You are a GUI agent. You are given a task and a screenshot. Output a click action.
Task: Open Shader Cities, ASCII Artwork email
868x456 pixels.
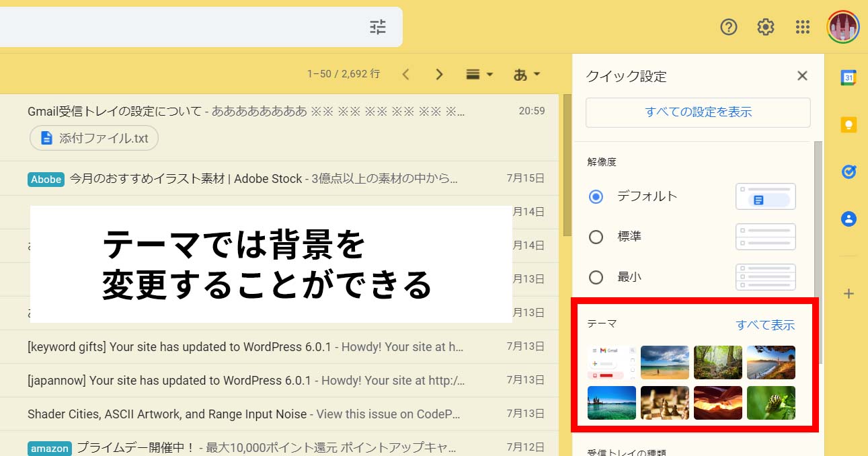click(279, 414)
